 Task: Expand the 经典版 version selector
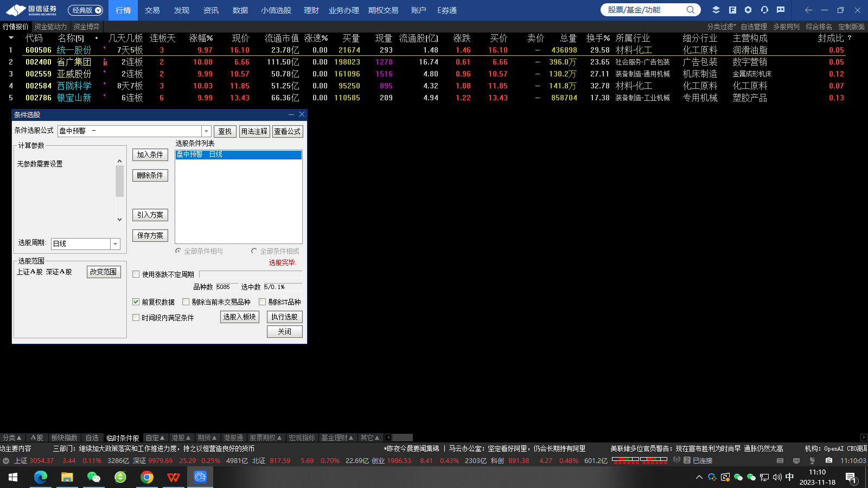point(85,10)
